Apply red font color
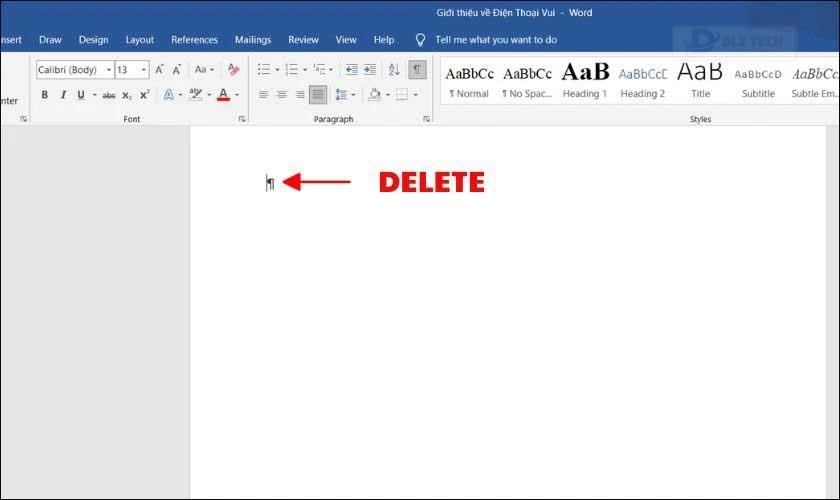This screenshot has height=500, width=840. [x=223, y=95]
